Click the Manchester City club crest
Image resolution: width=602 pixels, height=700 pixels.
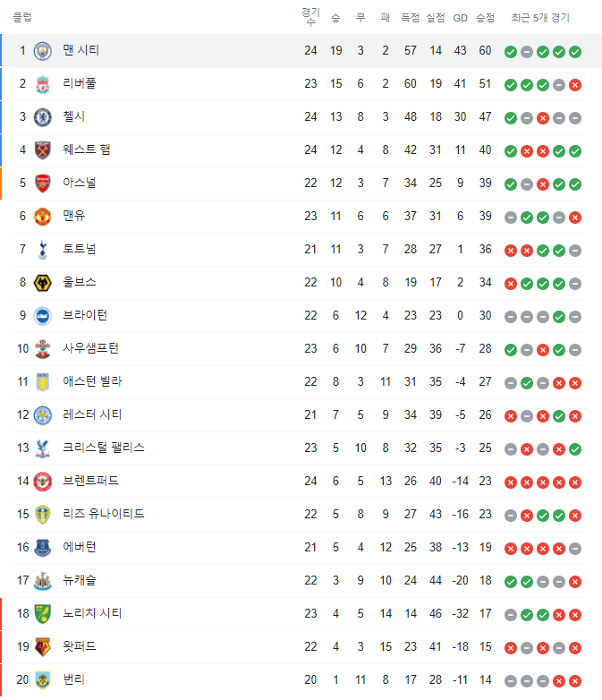[x=43, y=51]
